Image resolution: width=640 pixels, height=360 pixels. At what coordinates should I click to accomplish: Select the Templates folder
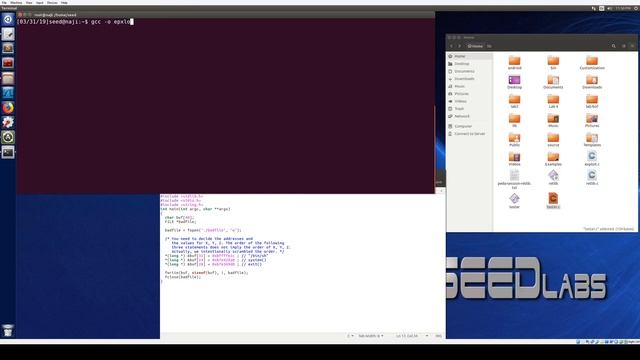click(592, 139)
